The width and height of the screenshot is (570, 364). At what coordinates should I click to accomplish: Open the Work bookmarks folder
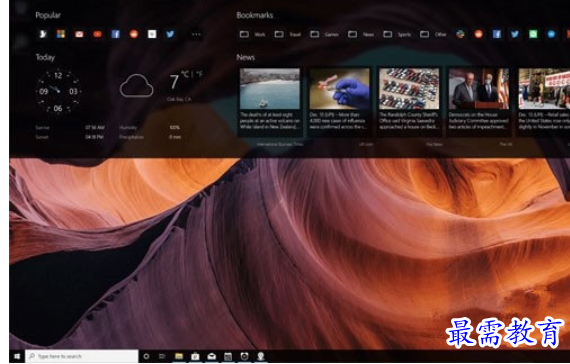(x=252, y=34)
